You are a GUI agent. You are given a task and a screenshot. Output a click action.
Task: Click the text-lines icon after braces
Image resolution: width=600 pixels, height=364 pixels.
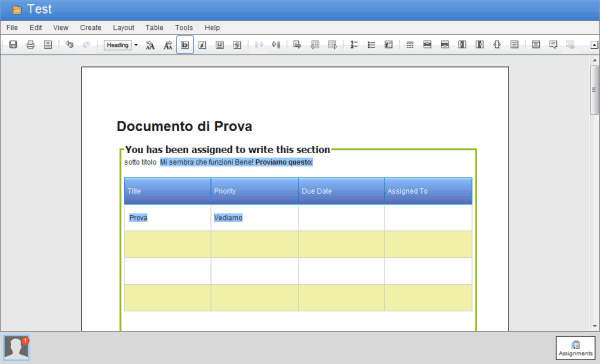pos(514,44)
